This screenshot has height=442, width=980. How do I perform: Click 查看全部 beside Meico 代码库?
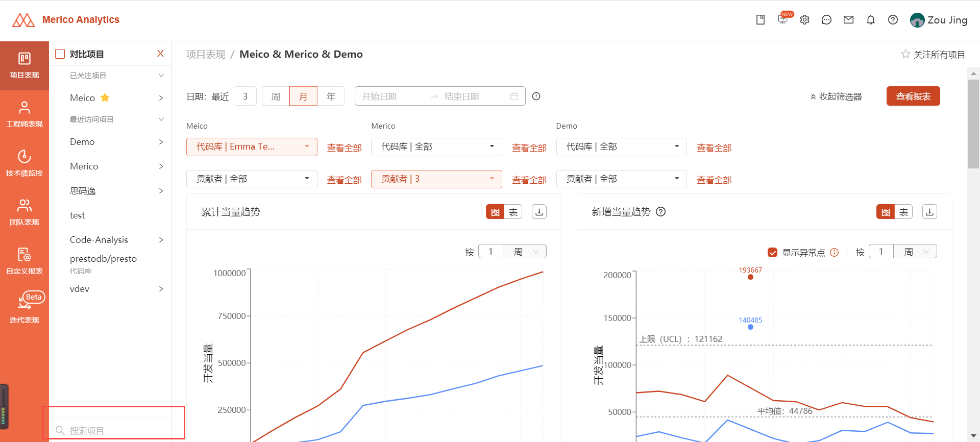[344, 148]
